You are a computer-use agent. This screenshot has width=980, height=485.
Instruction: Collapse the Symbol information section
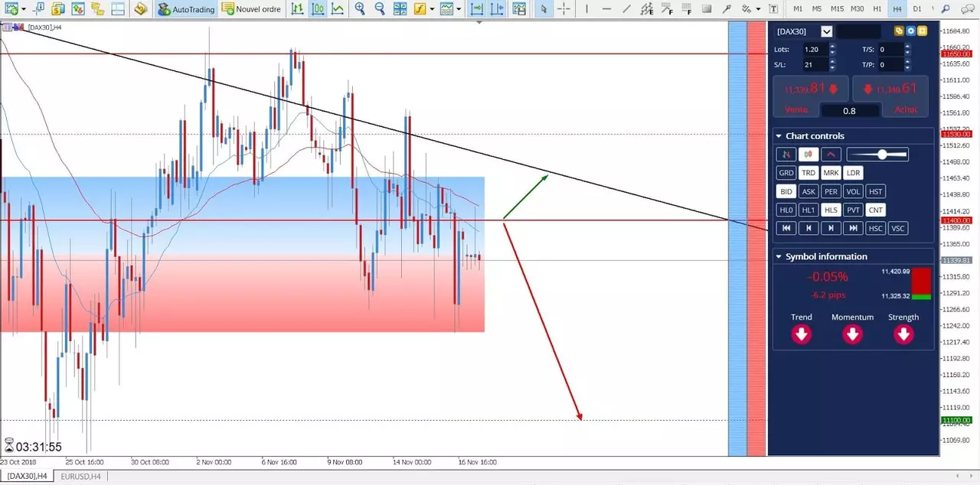point(779,257)
